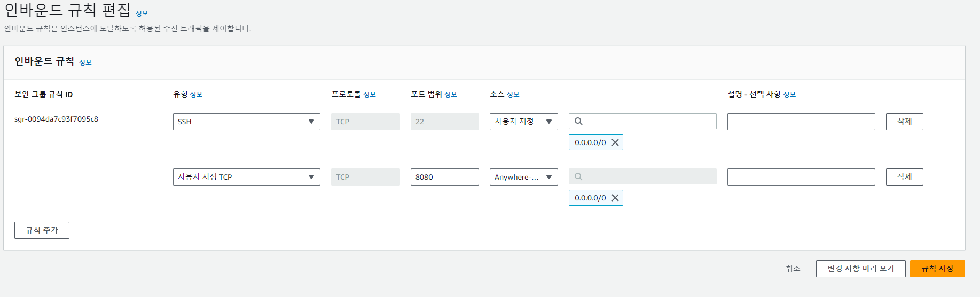Open the Anywhere source dropdown
This screenshot has width=980, height=297.
[x=524, y=177]
